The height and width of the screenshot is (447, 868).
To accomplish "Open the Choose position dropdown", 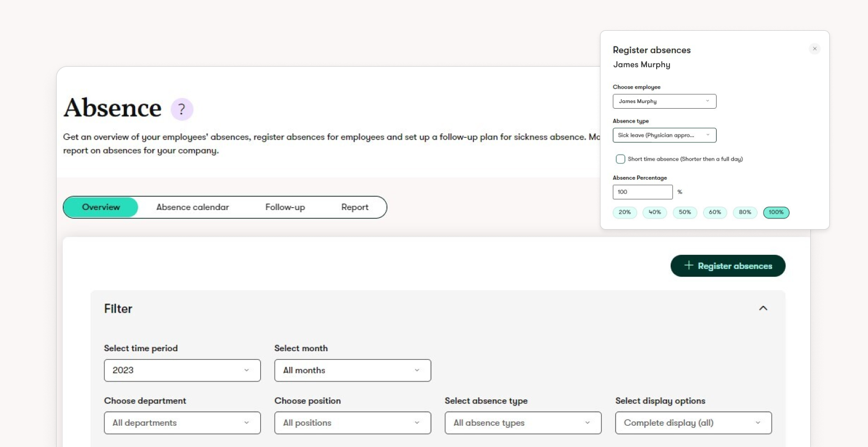I will click(353, 423).
